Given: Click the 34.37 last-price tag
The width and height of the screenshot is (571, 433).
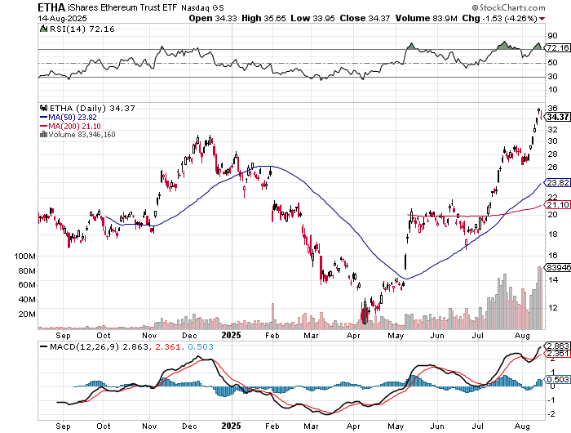Looking at the screenshot, I should (558, 117).
